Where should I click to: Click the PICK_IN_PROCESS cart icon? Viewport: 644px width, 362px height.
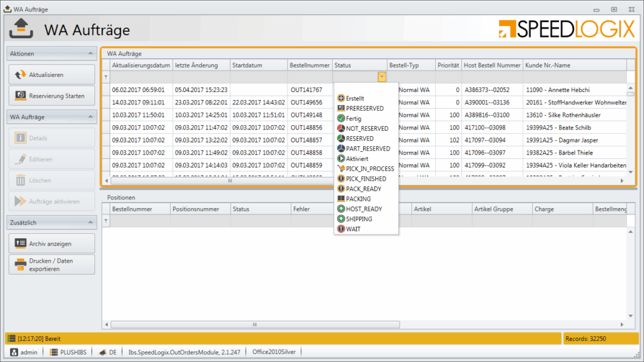point(341,169)
